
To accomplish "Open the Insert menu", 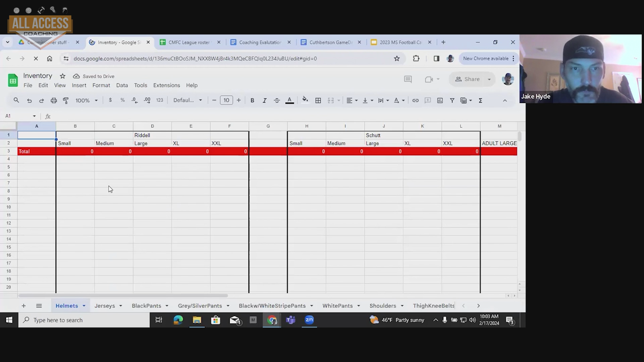I will [x=79, y=85].
